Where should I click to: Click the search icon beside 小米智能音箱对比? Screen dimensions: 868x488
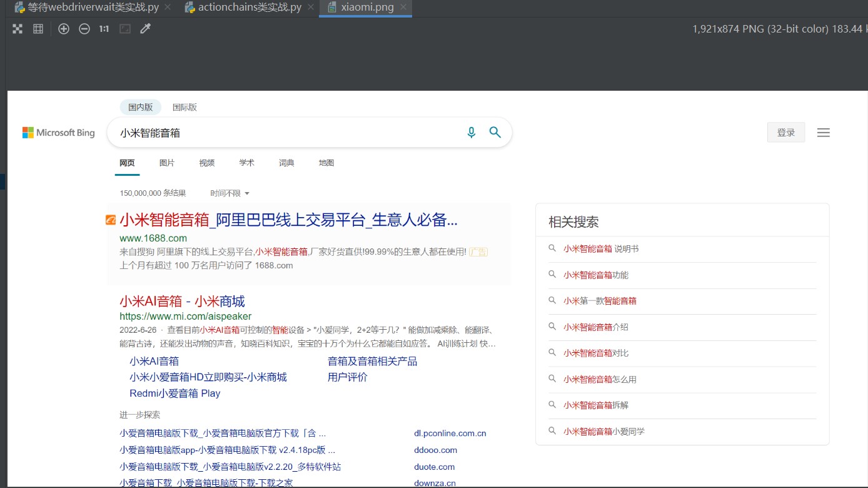[x=552, y=353]
